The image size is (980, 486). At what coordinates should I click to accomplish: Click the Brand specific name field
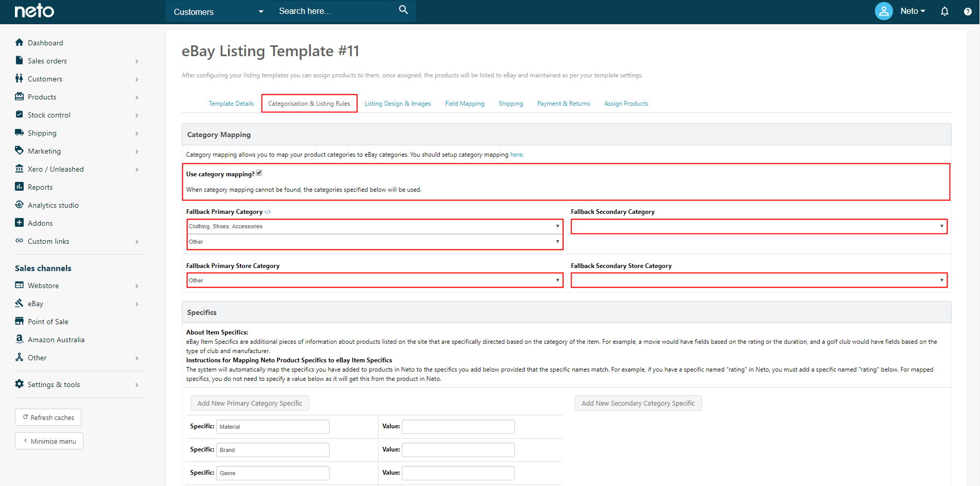click(x=273, y=450)
